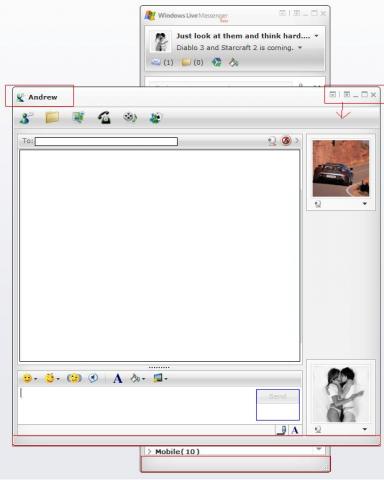Click the webcam icon under the car picture

(x=318, y=204)
